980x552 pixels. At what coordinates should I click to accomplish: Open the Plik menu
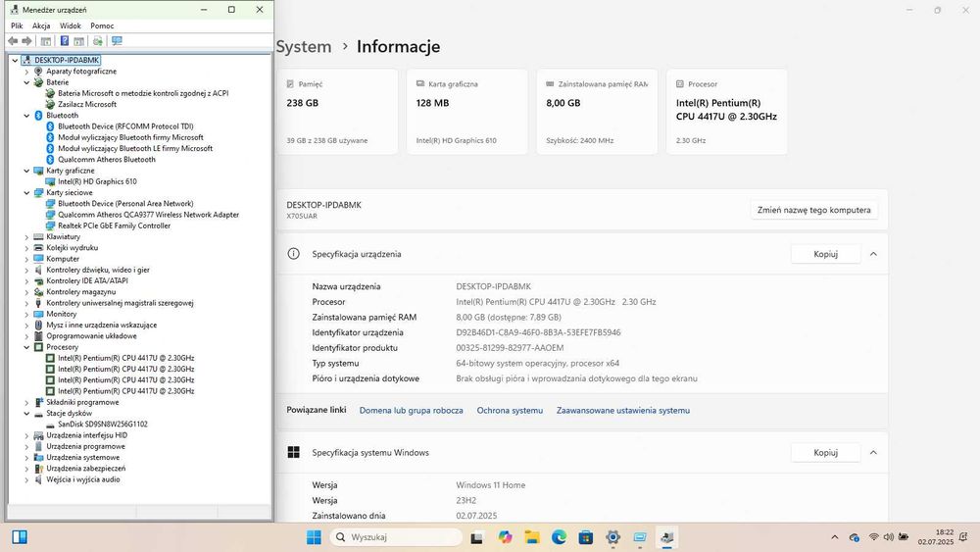(17, 25)
